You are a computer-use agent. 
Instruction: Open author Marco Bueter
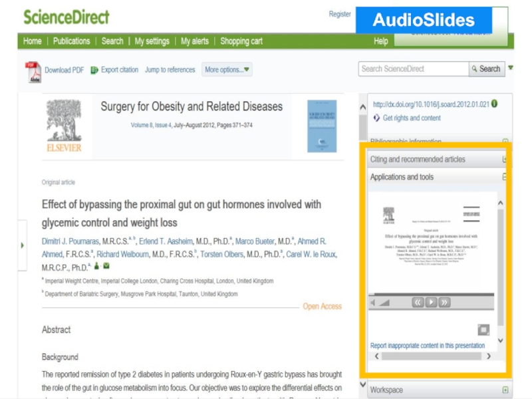click(x=255, y=241)
